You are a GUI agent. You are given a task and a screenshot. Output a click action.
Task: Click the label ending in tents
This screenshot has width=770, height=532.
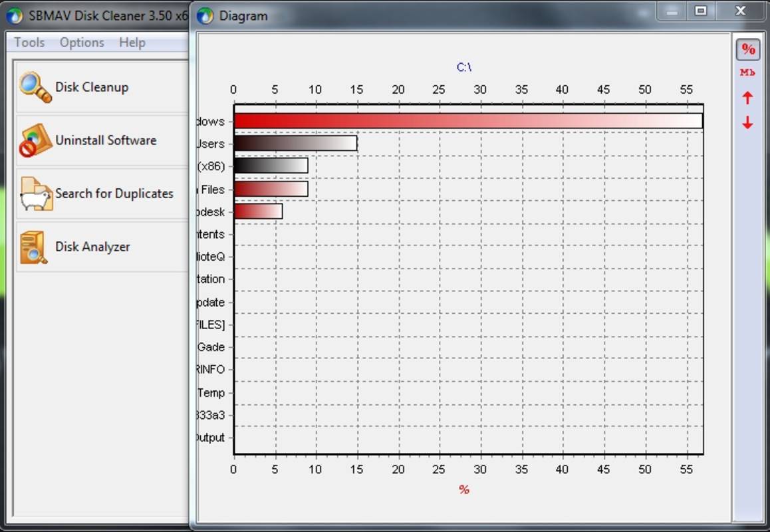(x=210, y=234)
